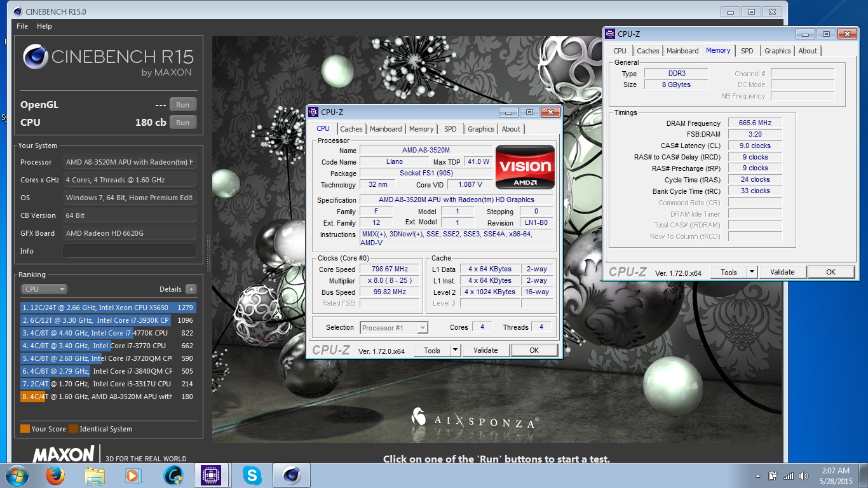Click the ranking Details arrow button

coord(191,289)
